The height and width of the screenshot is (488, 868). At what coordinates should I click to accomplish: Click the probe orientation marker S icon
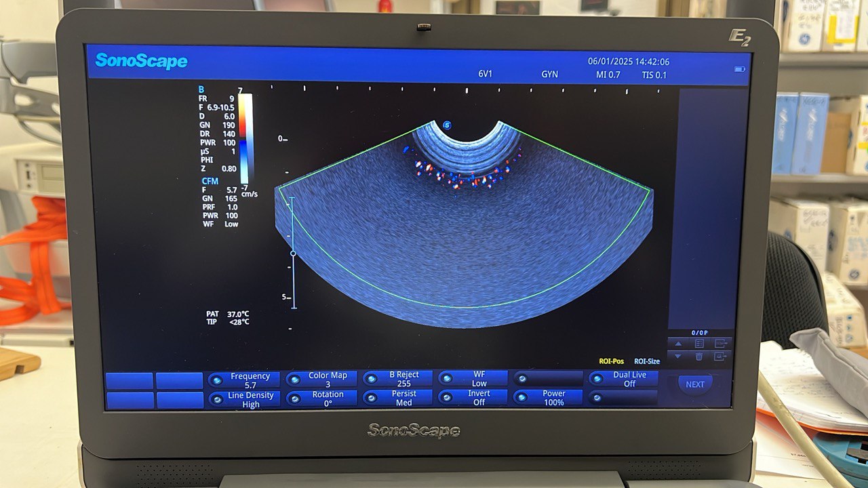click(447, 125)
